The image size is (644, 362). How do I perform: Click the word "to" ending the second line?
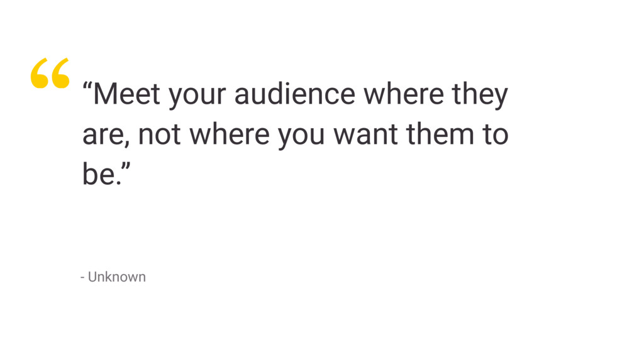pos(496,134)
